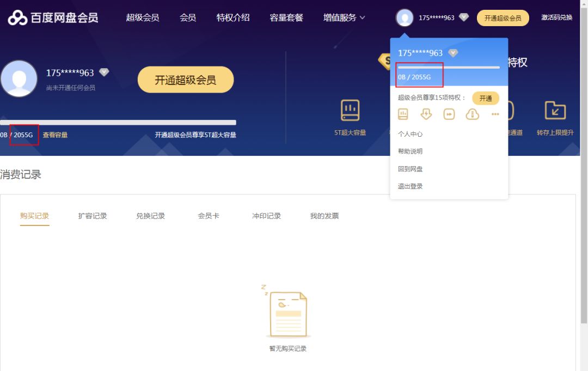Image resolution: width=588 pixels, height=371 pixels.
Task: Switch to the 兑换记录 tab
Action: click(x=150, y=216)
